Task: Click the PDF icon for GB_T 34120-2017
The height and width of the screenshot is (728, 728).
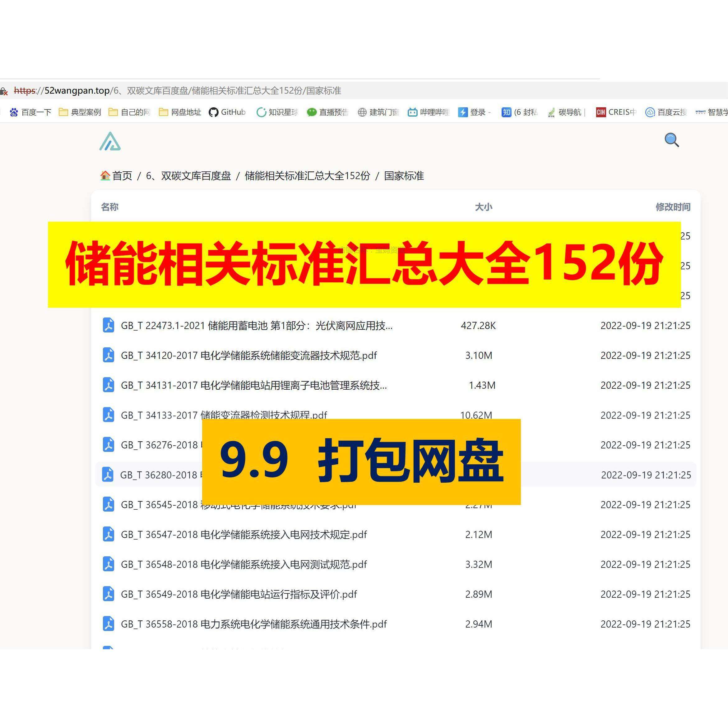Action: tap(109, 355)
